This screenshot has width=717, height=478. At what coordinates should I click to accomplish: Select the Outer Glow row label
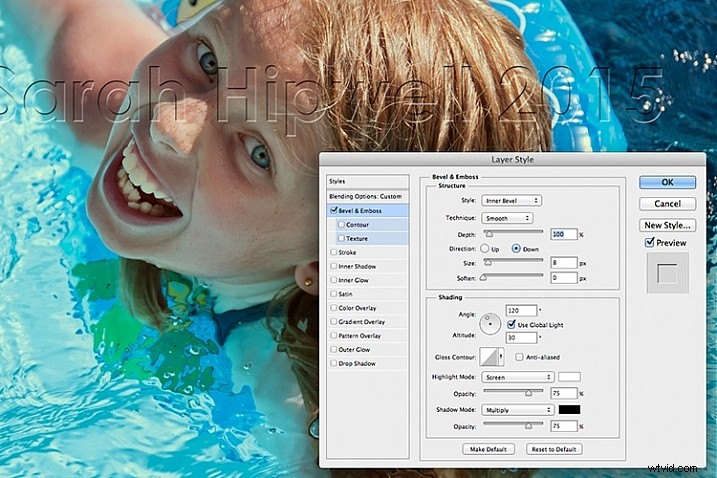354,349
